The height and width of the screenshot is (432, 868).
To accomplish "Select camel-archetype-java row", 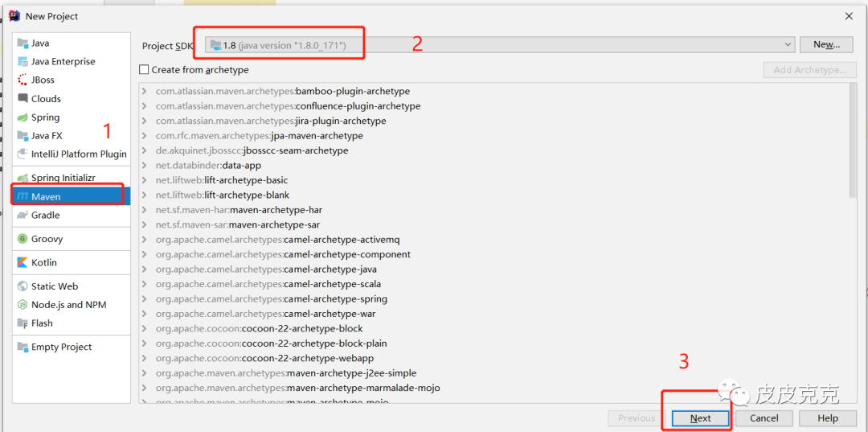I will pos(493,269).
